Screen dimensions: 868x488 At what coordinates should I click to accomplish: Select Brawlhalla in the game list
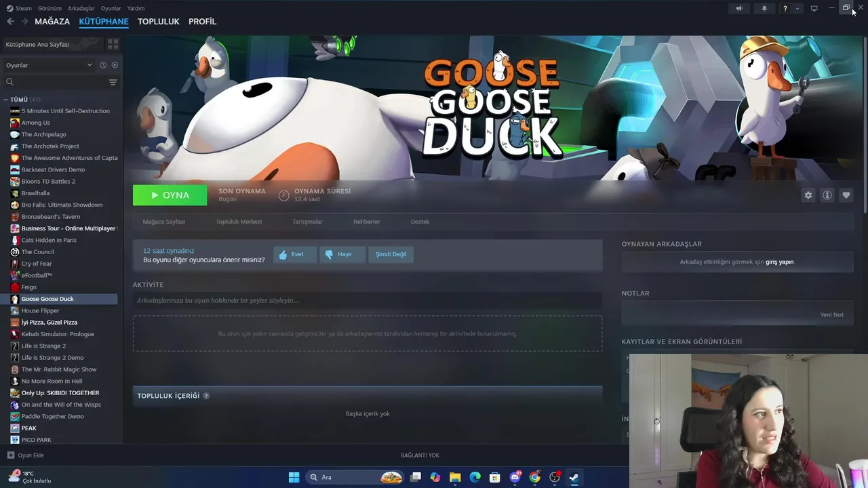pyautogui.click(x=35, y=193)
